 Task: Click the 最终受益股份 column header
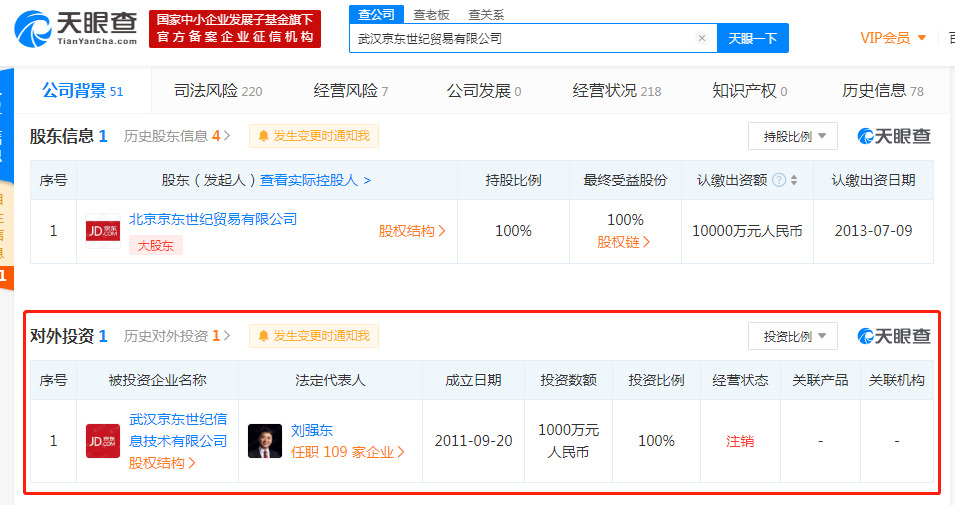(x=625, y=180)
